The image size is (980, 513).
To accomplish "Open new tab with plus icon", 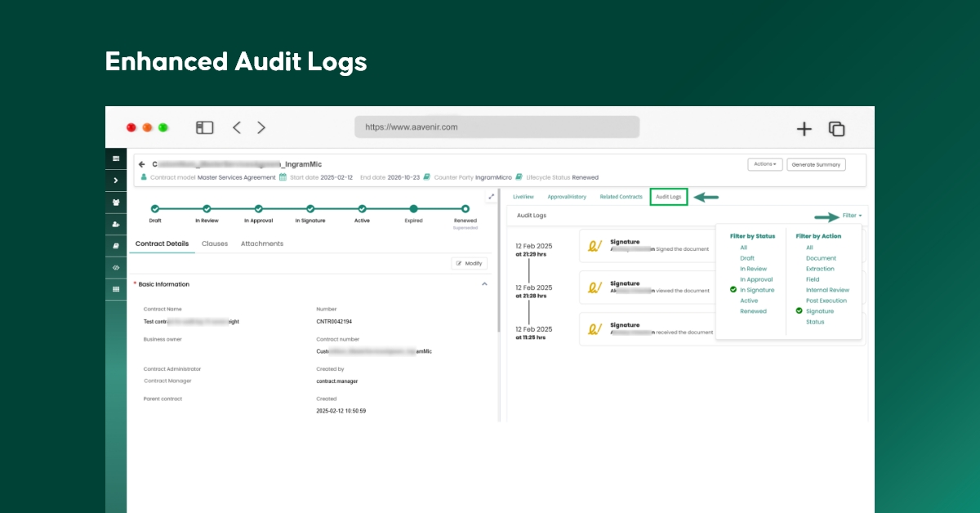I will [x=804, y=128].
